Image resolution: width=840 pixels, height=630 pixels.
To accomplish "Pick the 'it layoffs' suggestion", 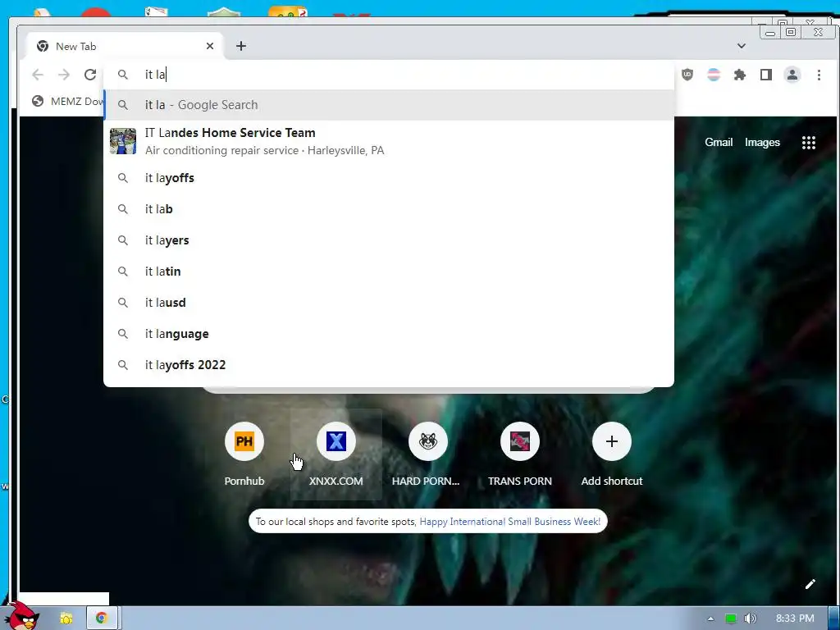I will point(389,178).
